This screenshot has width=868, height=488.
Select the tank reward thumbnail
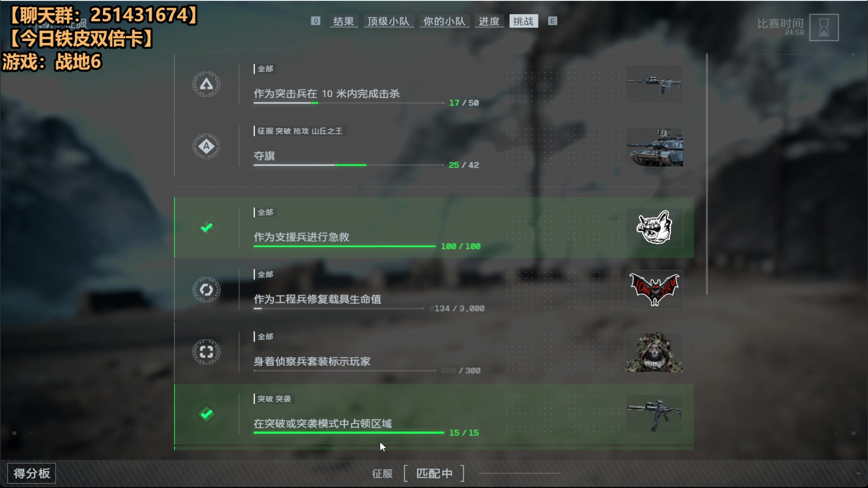coord(654,146)
